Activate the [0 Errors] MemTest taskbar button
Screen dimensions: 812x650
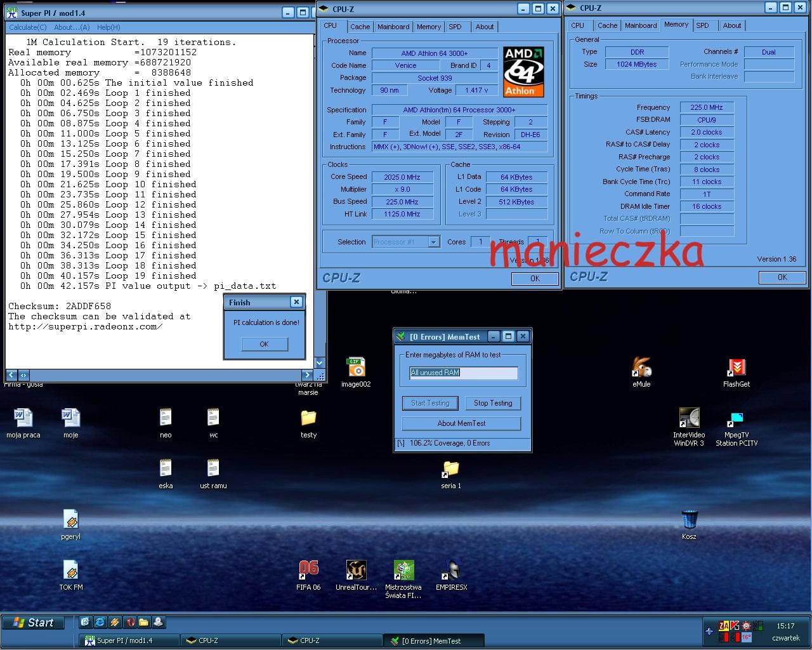(433, 640)
